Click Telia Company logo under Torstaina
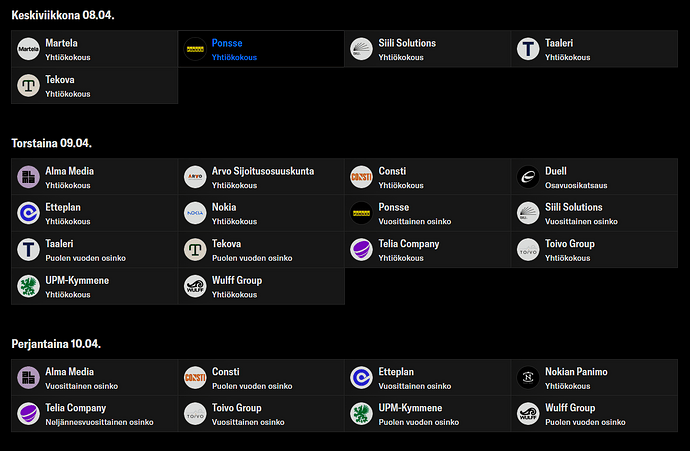The width and height of the screenshot is (690, 451). (361, 250)
